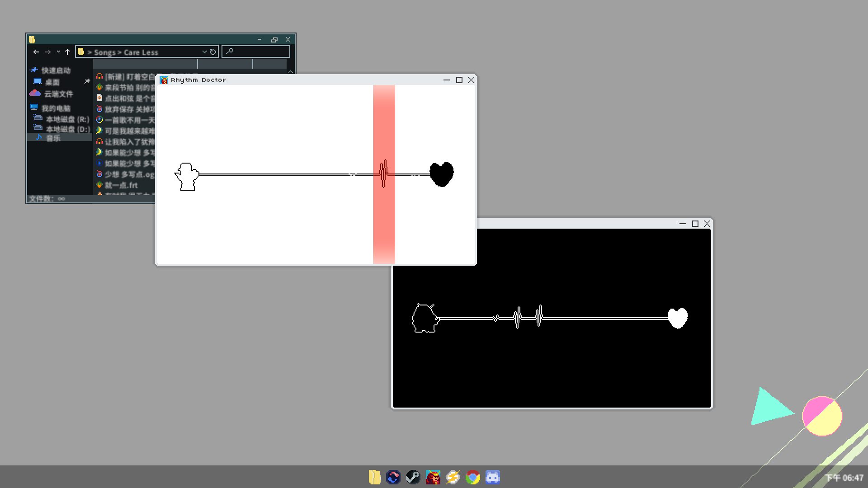Viewport: 868px width, 488px height.
Task: Select 音乐 folder in the sidebar
Action: click(53, 138)
